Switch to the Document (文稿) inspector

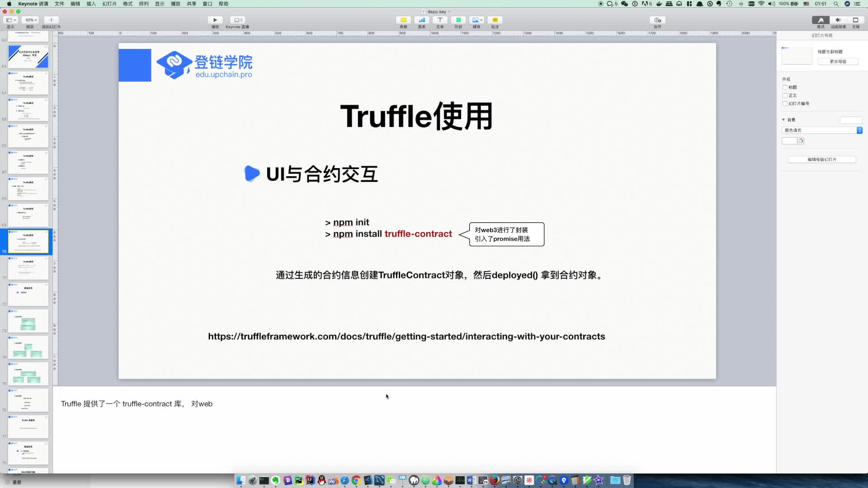tap(856, 20)
